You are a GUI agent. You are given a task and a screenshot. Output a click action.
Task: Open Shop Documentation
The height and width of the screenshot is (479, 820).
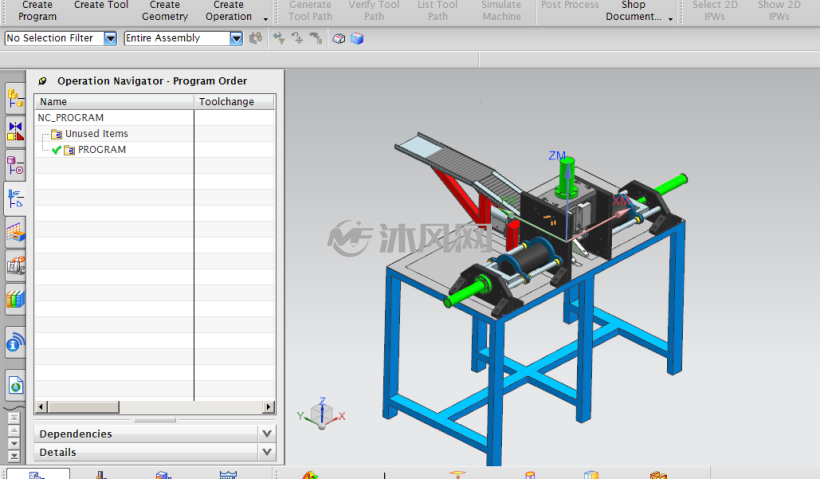(x=633, y=10)
